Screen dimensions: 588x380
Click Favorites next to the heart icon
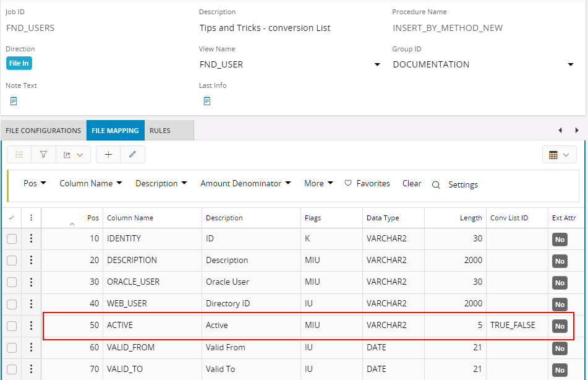point(372,183)
